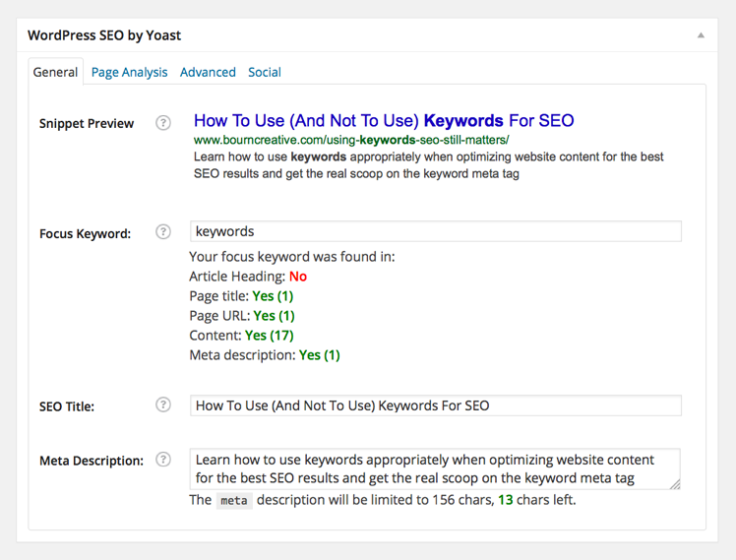Switch to the Page Analysis tab
The width and height of the screenshot is (736, 560).
[x=129, y=72]
